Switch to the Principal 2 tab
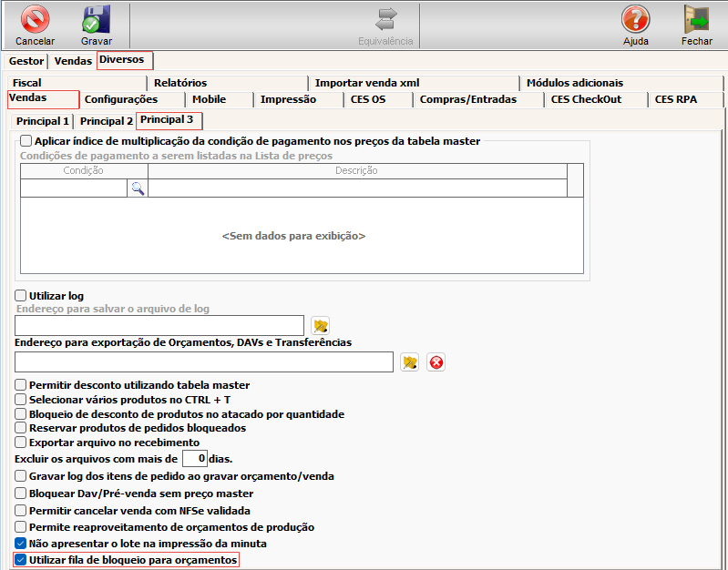This screenshot has width=728, height=570. tap(106, 121)
